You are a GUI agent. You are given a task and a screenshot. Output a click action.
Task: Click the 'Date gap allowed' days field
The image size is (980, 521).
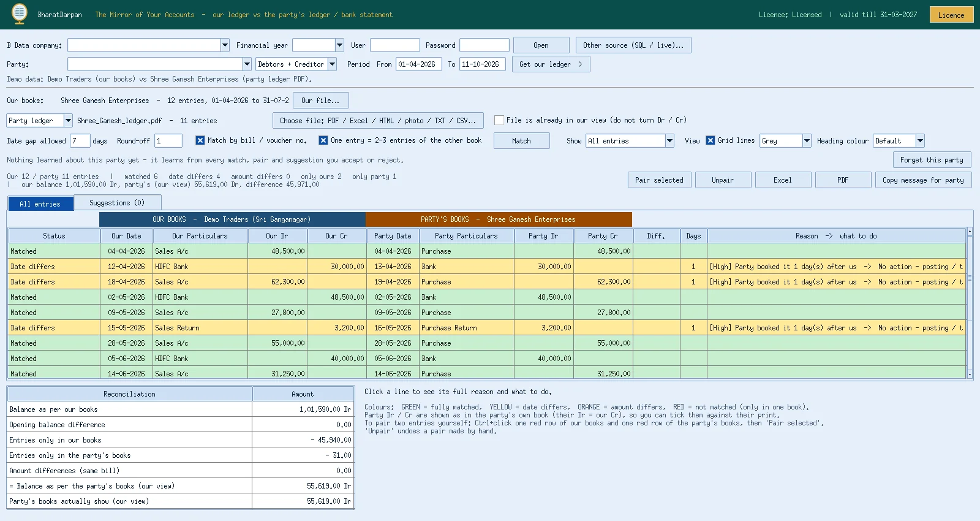pos(80,141)
